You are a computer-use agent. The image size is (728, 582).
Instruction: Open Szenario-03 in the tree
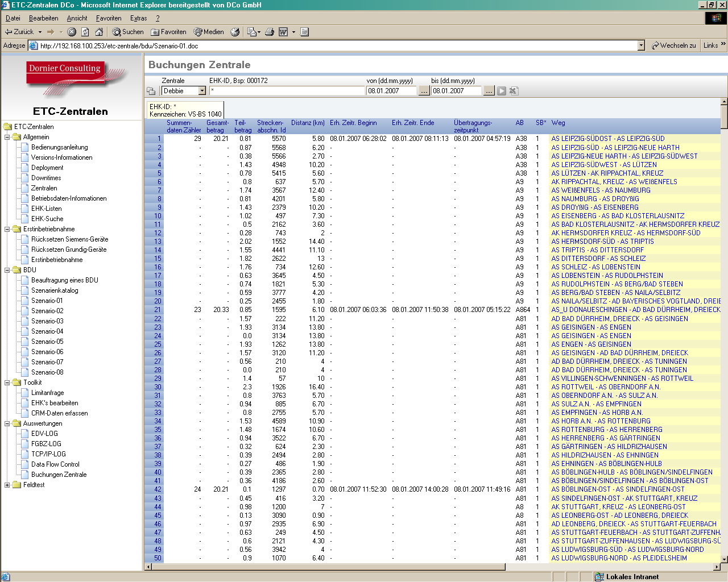[x=47, y=321]
